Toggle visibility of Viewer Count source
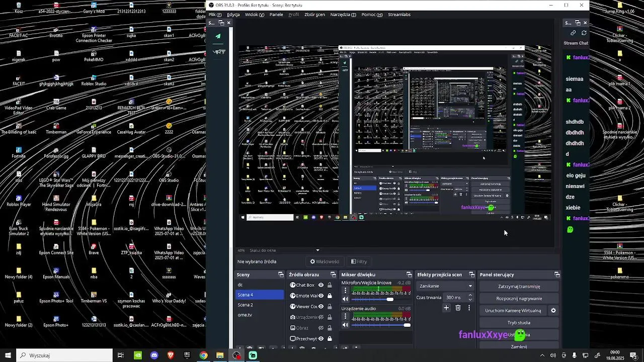 click(x=321, y=306)
